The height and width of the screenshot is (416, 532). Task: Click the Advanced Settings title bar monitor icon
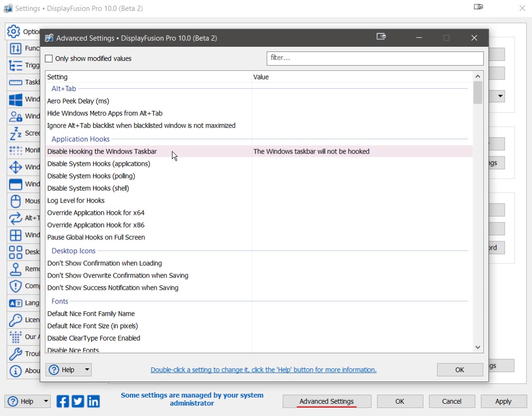(381, 37)
